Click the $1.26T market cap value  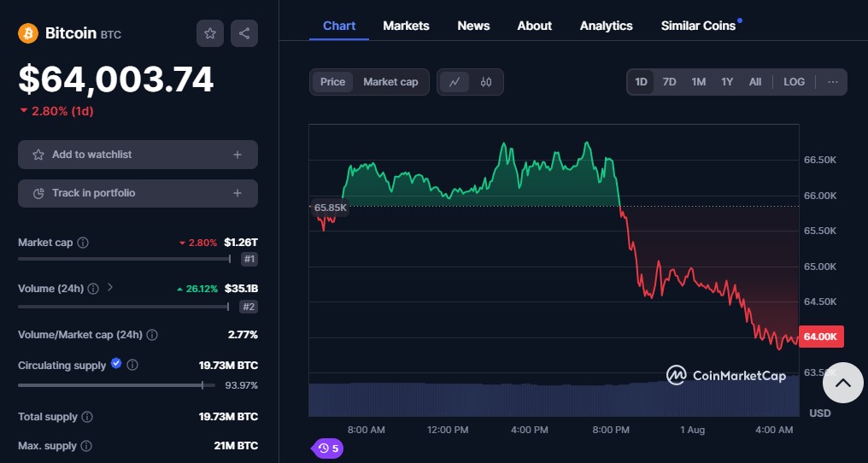241,243
